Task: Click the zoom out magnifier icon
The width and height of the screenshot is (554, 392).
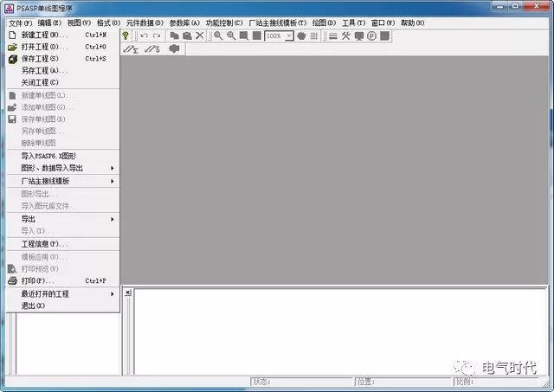Action: click(x=231, y=35)
